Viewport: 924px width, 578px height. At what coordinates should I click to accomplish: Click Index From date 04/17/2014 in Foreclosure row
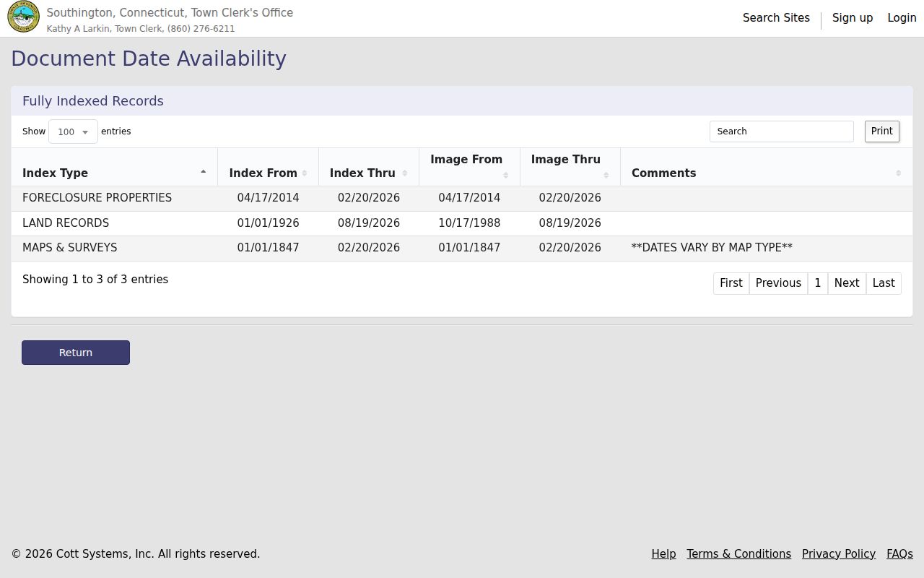(268, 198)
